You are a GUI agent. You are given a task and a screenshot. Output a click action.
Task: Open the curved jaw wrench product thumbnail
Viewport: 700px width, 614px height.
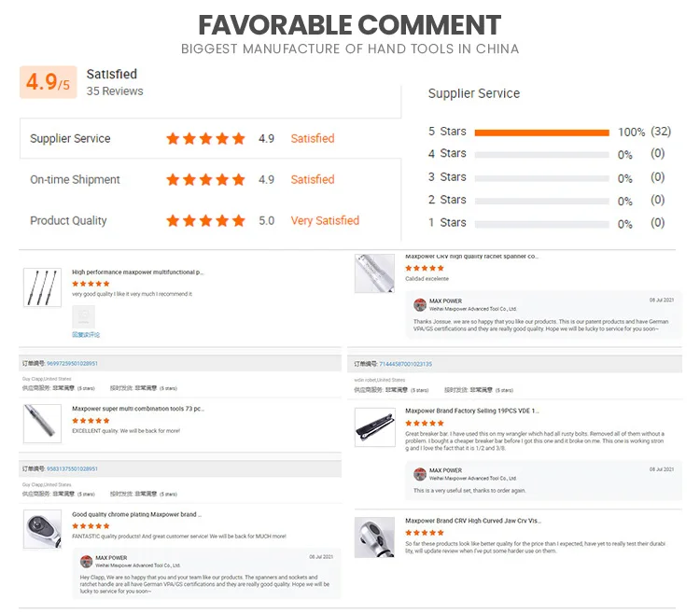pos(374,537)
